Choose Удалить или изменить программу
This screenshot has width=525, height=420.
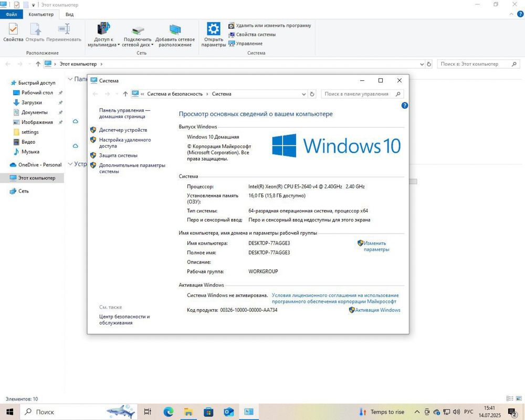coord(270,25)
